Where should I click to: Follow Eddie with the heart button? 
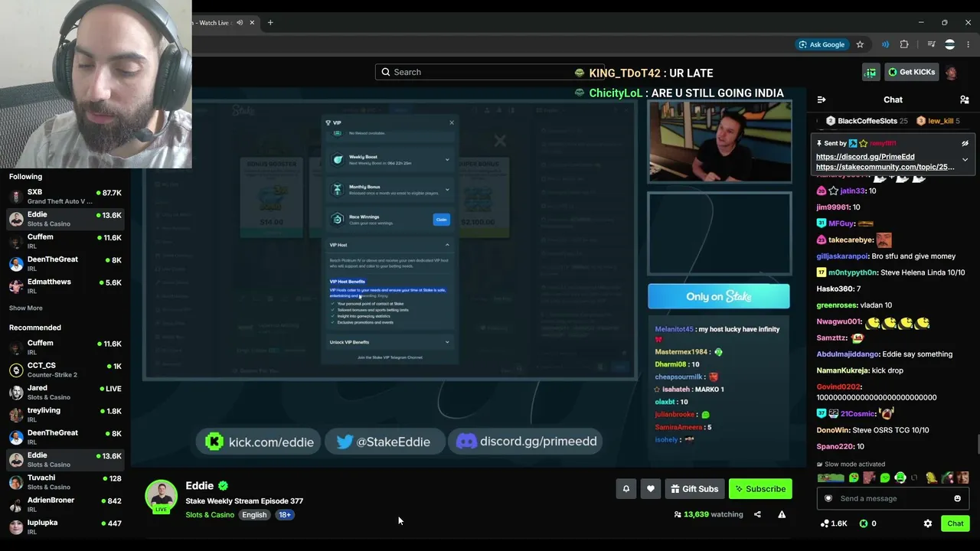point(651,489)
